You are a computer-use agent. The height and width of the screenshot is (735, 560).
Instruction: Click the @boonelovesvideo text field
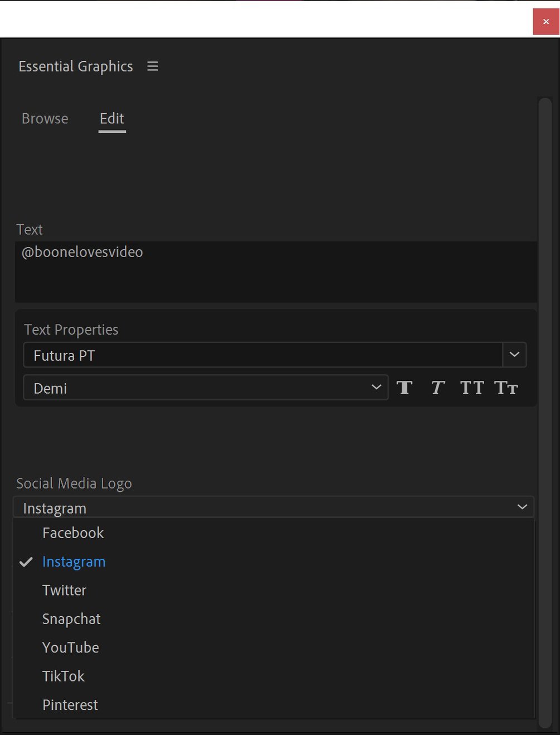click(x=276, y=272)
